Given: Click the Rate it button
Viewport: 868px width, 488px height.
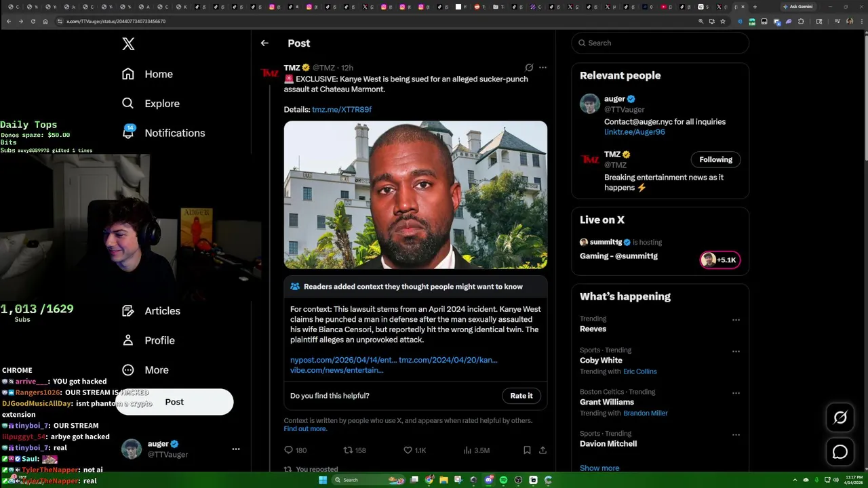Looking at the screenshot, I should tap(521, 396).
